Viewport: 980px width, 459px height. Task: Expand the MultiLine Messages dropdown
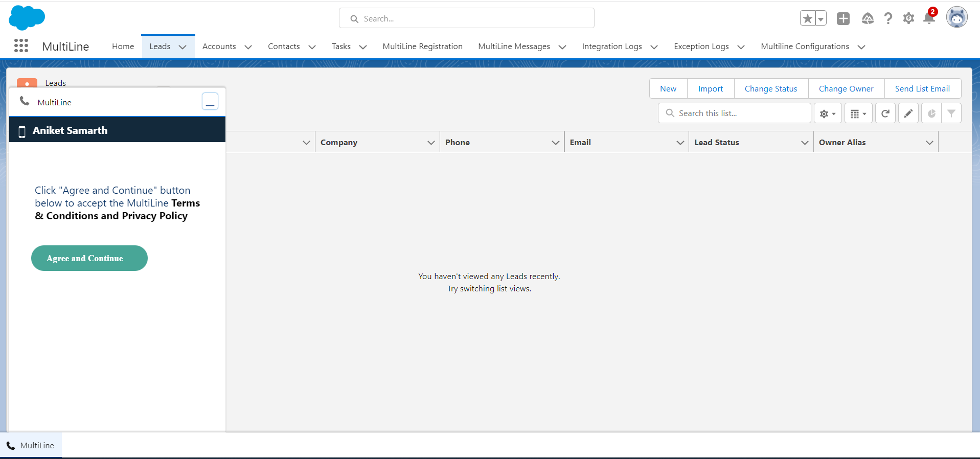562,47
